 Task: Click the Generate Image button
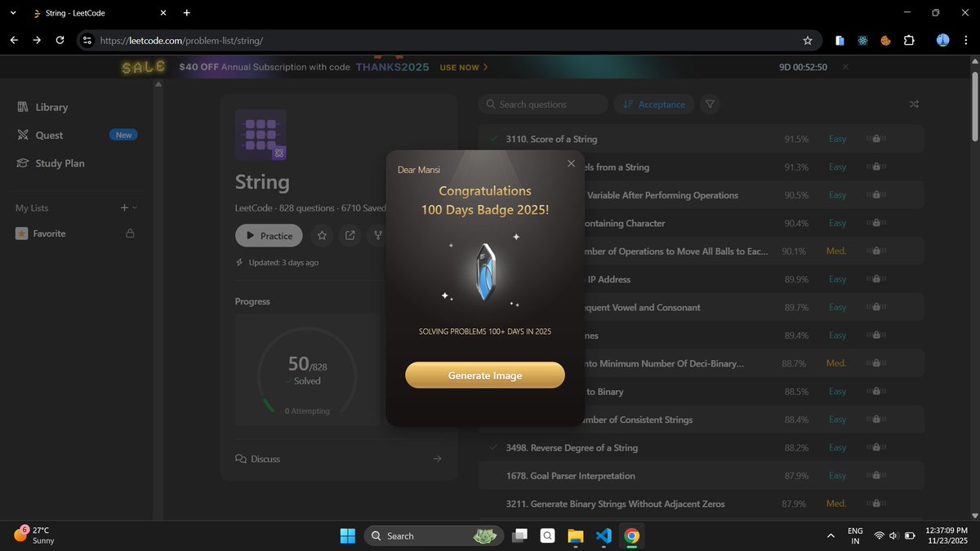pyautogui.click(x=485, y=375)
